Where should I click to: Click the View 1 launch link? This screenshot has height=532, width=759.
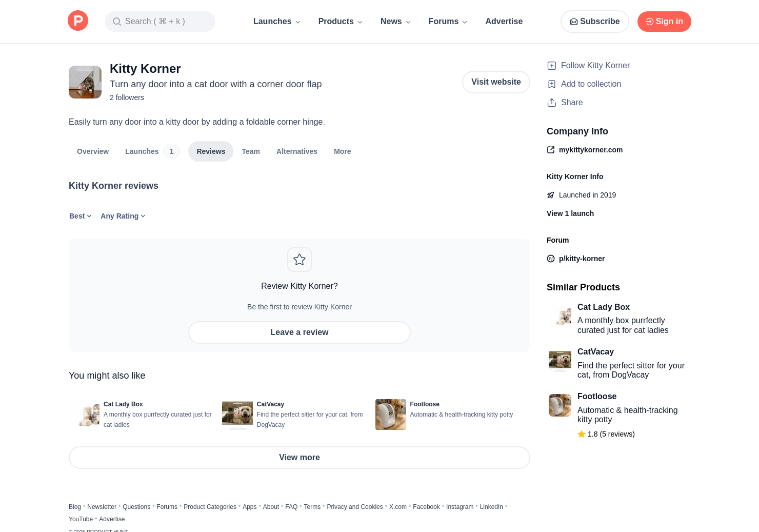pyautogui.click(x=570, y=213)
